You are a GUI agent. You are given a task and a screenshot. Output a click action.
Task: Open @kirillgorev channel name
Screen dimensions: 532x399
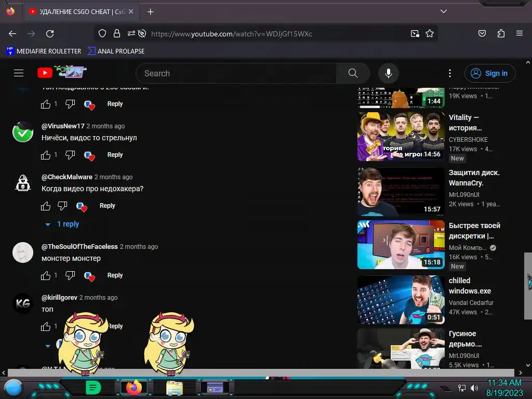pyautogui.click(x=59, y=298)
